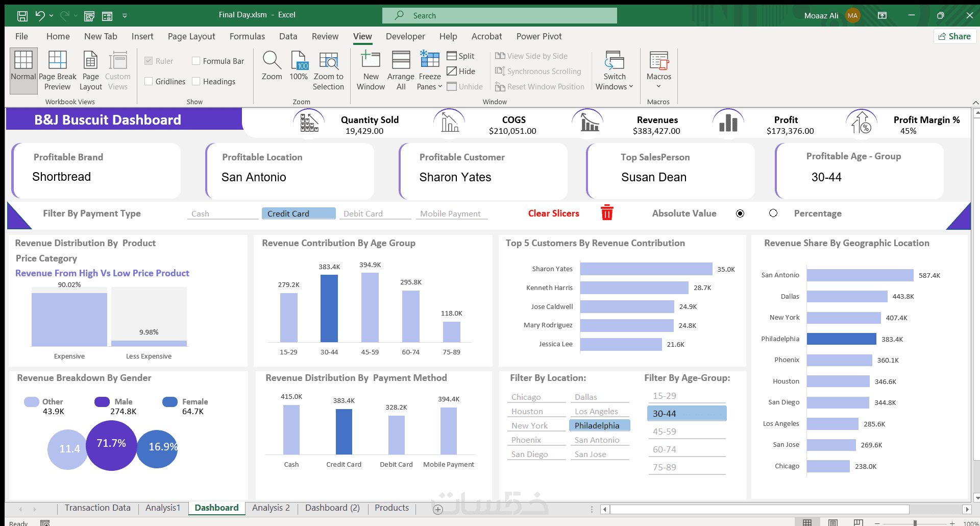Click Zoom to Selection

click(328, 70)
